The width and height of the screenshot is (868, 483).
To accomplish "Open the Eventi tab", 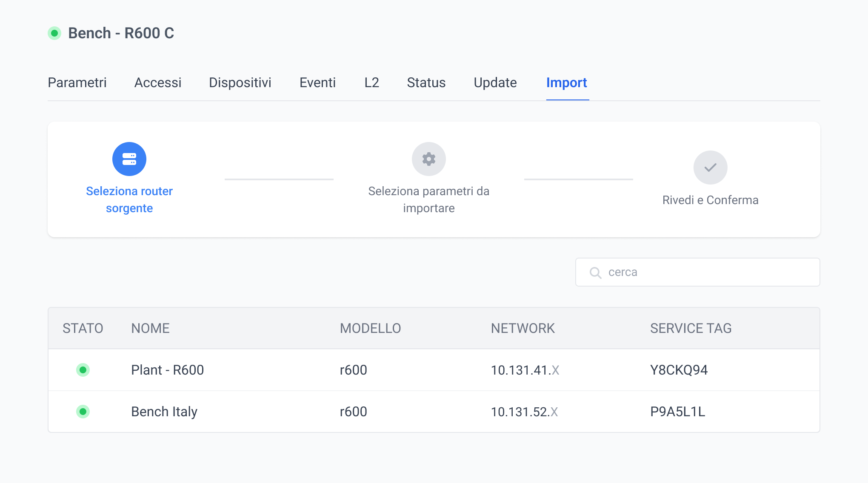I will pyautogui.click(x=317, y=82).
